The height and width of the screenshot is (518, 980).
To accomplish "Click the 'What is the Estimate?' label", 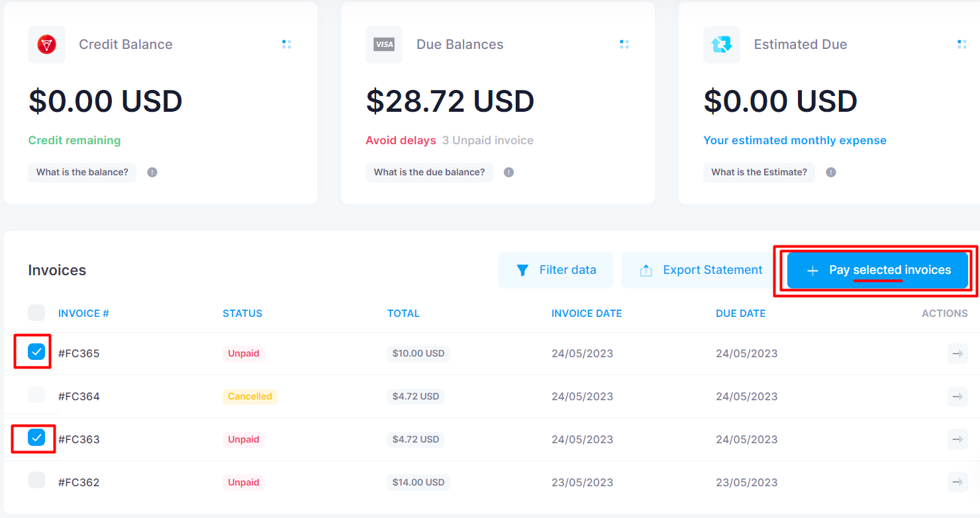I will tap(759, 172).
